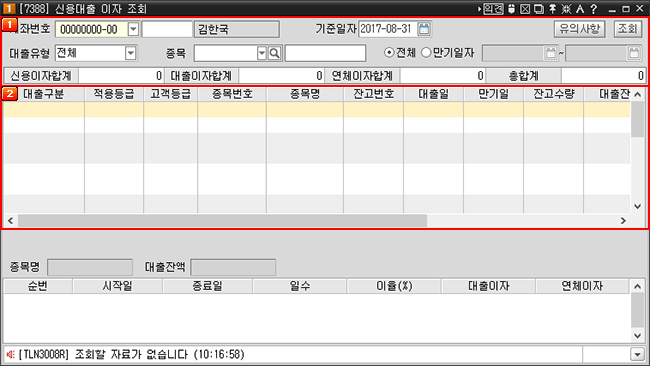Click the mouse icon in title bar
This screenshot has width=650, height=366.
tap(512, 9)
